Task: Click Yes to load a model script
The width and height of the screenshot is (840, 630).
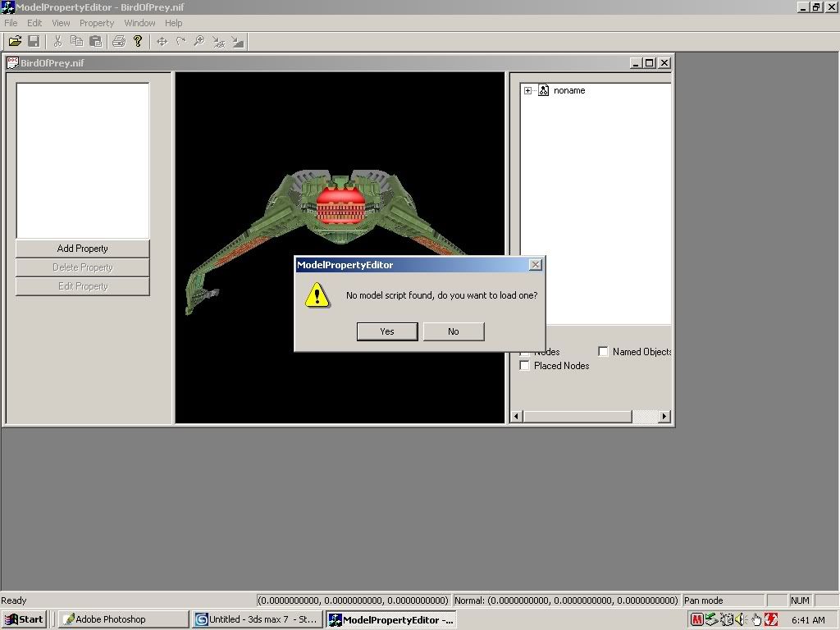Action: click(387, 331)
